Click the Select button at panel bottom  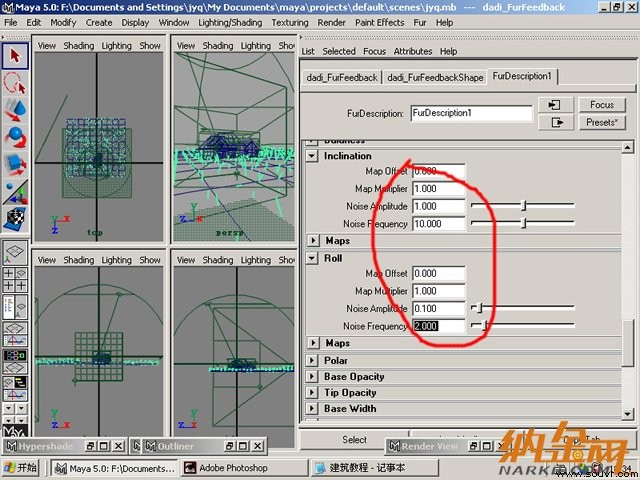354,440
